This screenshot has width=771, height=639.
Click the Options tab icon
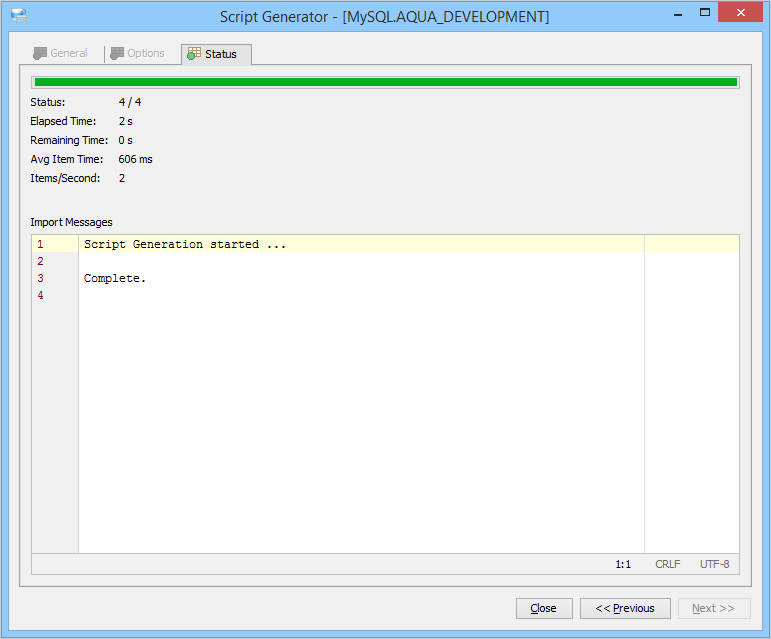pos(117,53)
